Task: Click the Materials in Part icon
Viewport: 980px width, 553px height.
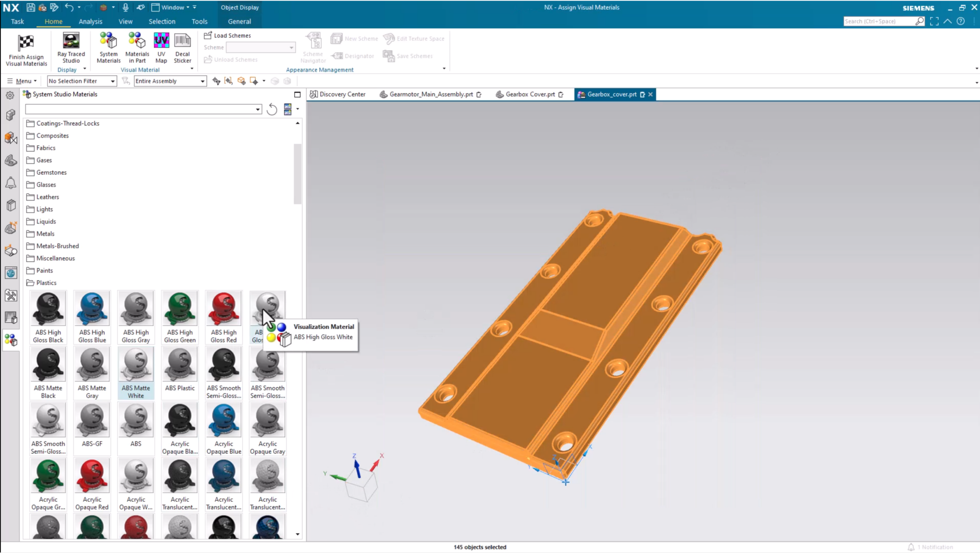Action: [137, 48]
